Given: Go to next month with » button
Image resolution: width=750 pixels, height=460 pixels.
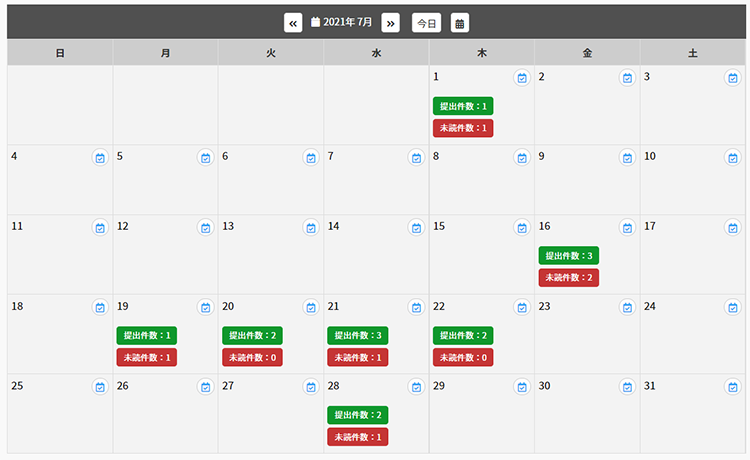Looking at the screenshot, I should (x=390, y=23).
